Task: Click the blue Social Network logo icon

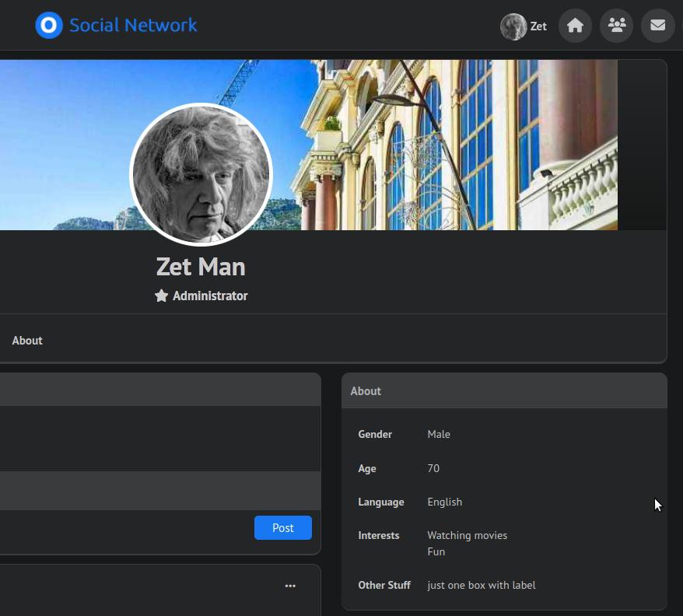Action: click(48, 26)
